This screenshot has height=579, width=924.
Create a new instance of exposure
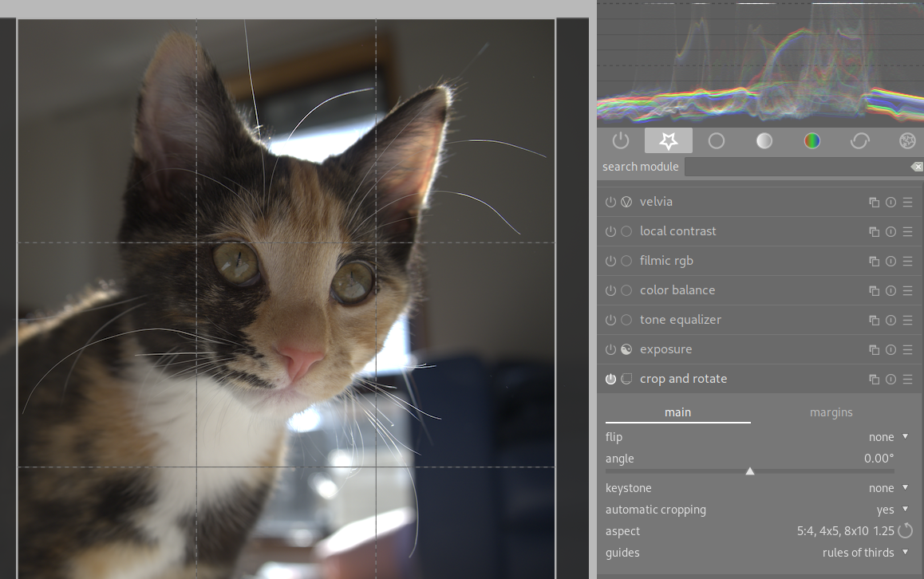click(874, 349)
